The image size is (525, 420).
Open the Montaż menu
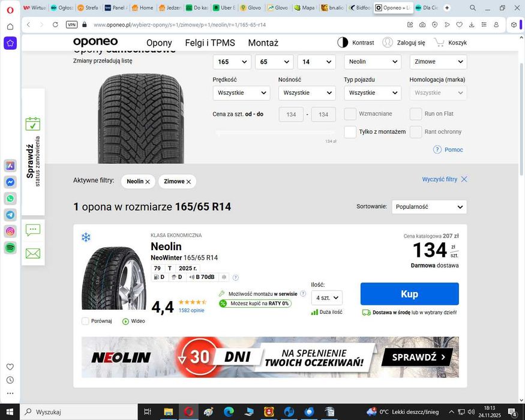coord(263,43)
